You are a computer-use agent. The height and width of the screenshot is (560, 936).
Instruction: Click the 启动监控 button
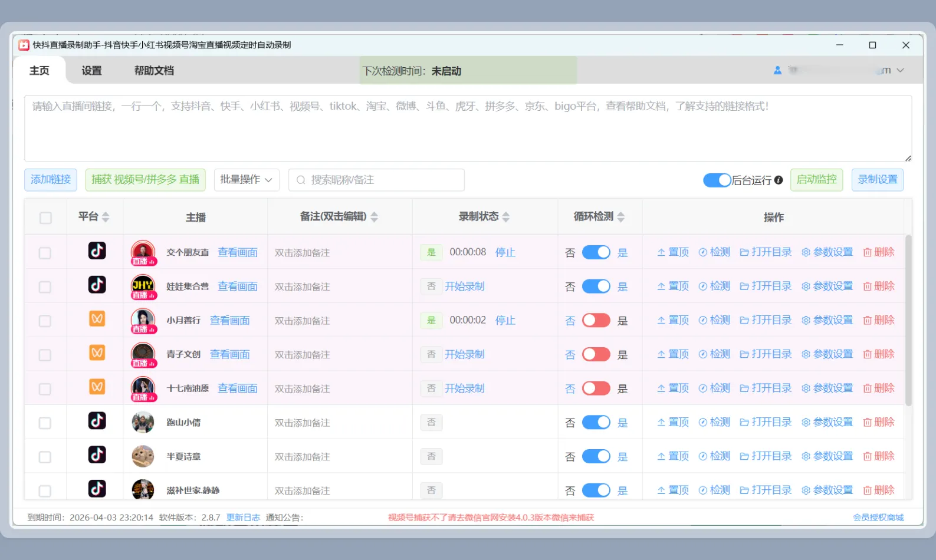[x=817, y=180]
